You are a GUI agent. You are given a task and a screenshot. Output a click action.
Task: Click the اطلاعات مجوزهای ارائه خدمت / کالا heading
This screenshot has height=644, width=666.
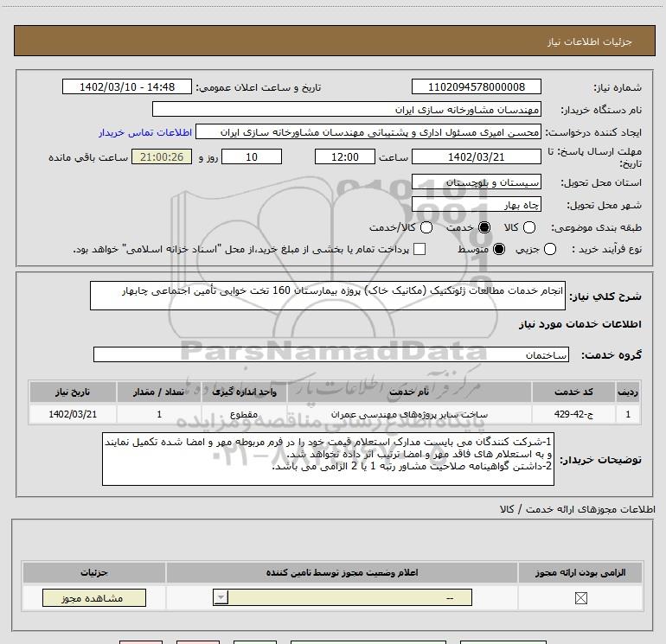(578, 509)
